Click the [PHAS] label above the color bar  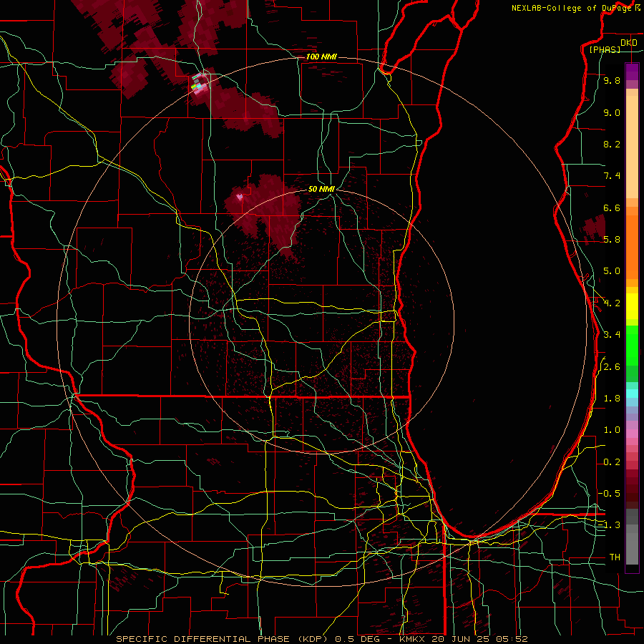605,50
